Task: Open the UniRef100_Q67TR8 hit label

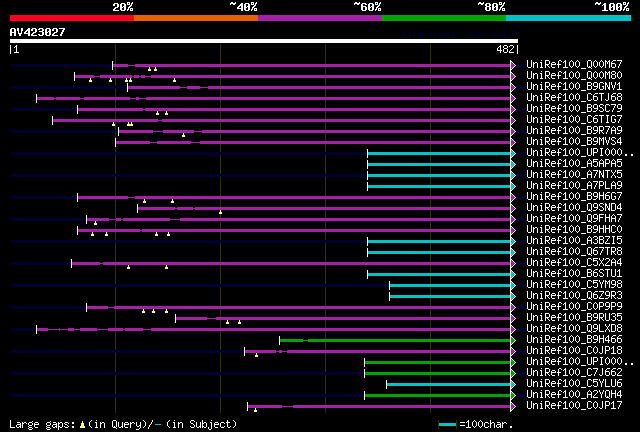Action: point(574,252)
